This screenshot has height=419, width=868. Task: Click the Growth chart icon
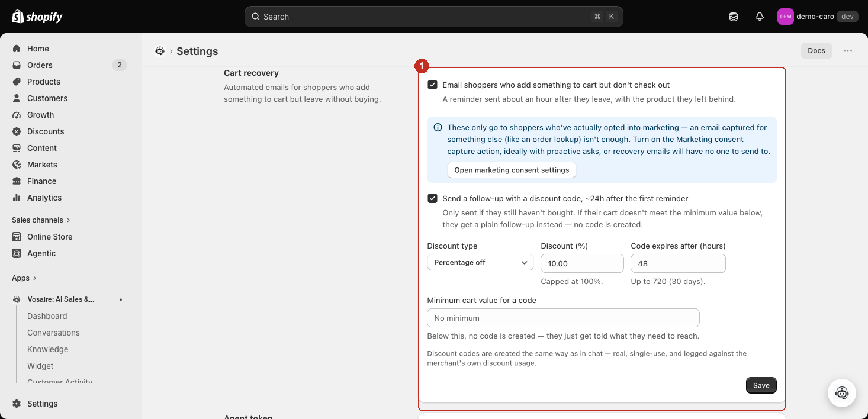17,115
